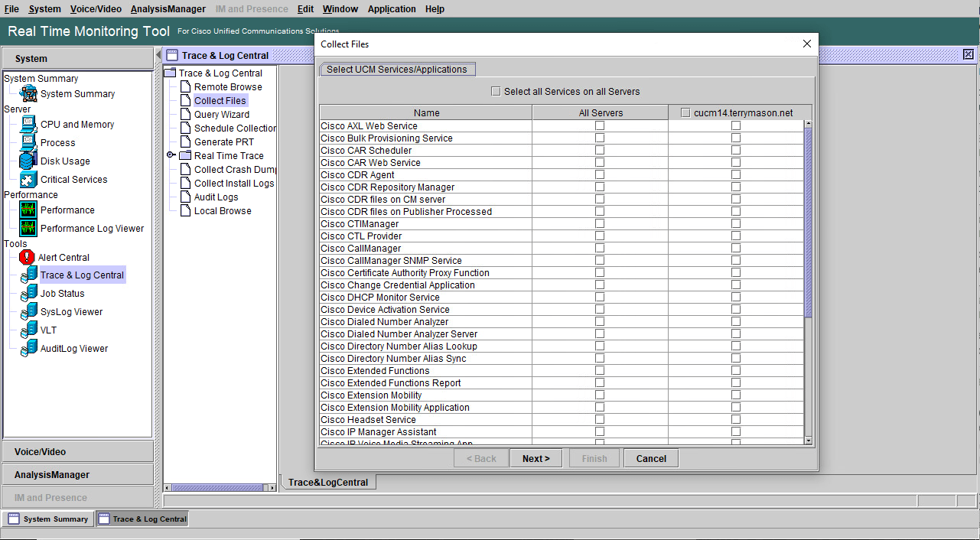The width and height of the screenshot is (980, 540).
Task: Click the Disk Usage icon
Action: click(x=29, y=161)
